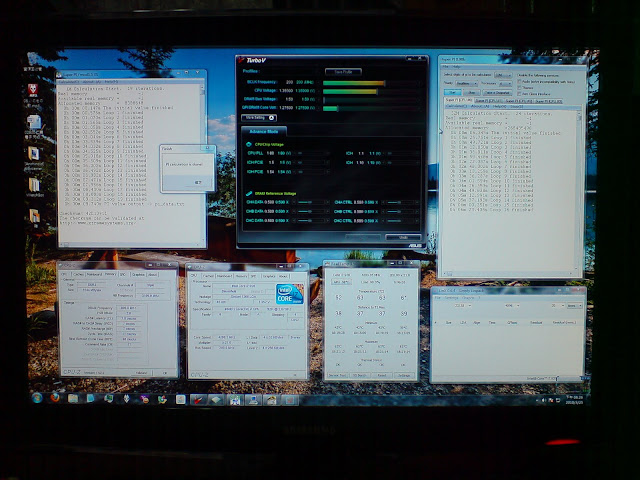Click the Undo button in TurboV
This screenshot has width=640, height=480.
click(x=403, y=237)
